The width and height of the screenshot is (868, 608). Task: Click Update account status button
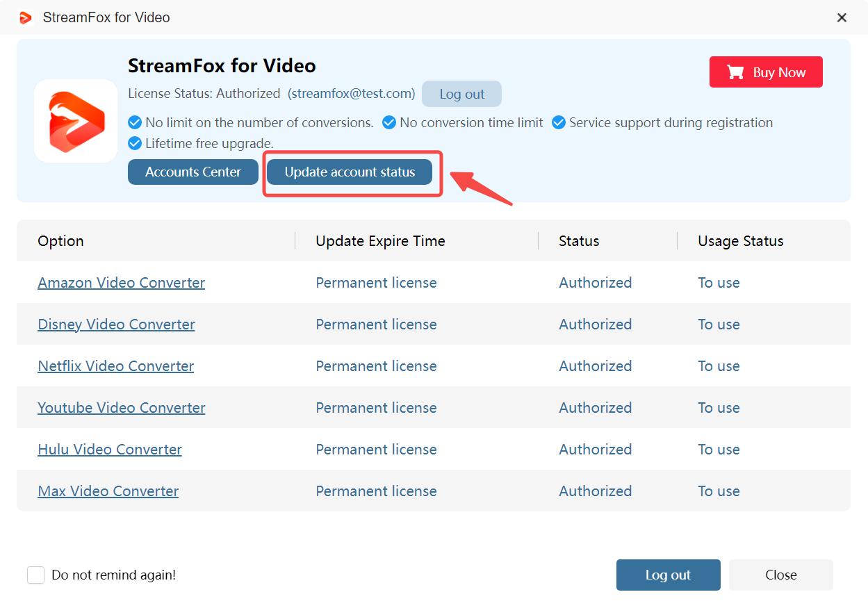pyautogui.click(x=350, y=172)
